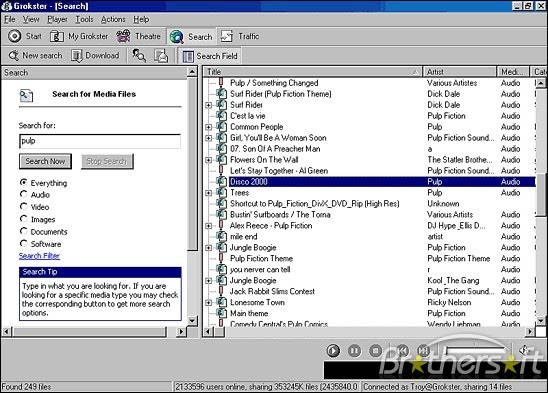The height and width of the screenshot is (393, 548).
Task: Expand the Common People row
Action: 209,127
